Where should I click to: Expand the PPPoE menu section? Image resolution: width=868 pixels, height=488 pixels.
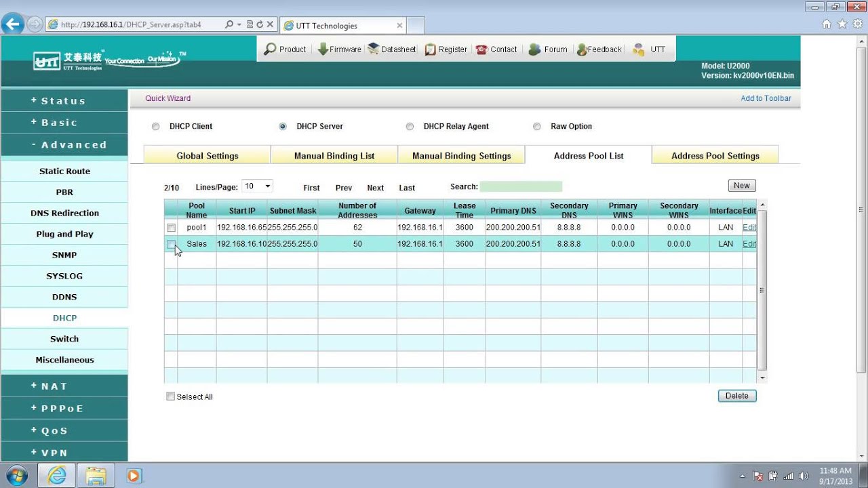[64, 409]
